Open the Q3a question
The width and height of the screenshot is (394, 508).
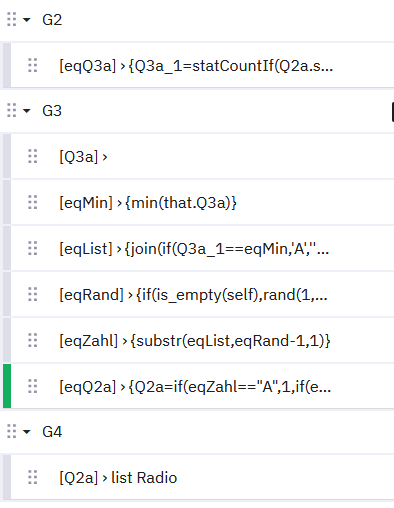199,156
